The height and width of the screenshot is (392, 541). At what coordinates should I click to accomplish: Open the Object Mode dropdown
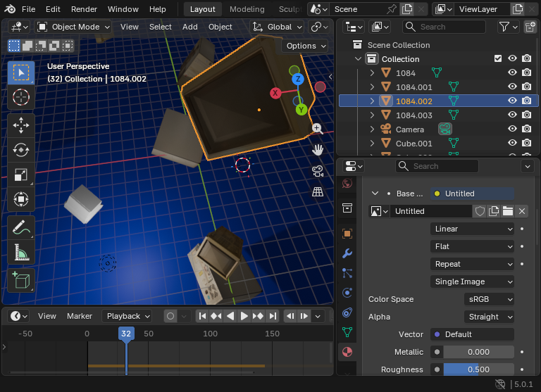(74, 27)
